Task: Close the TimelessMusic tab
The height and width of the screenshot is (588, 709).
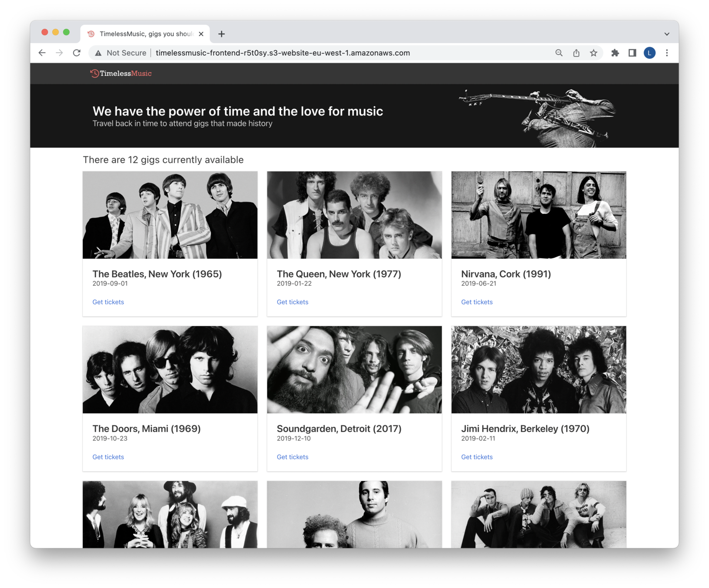Action: click(x=201, y=34)
